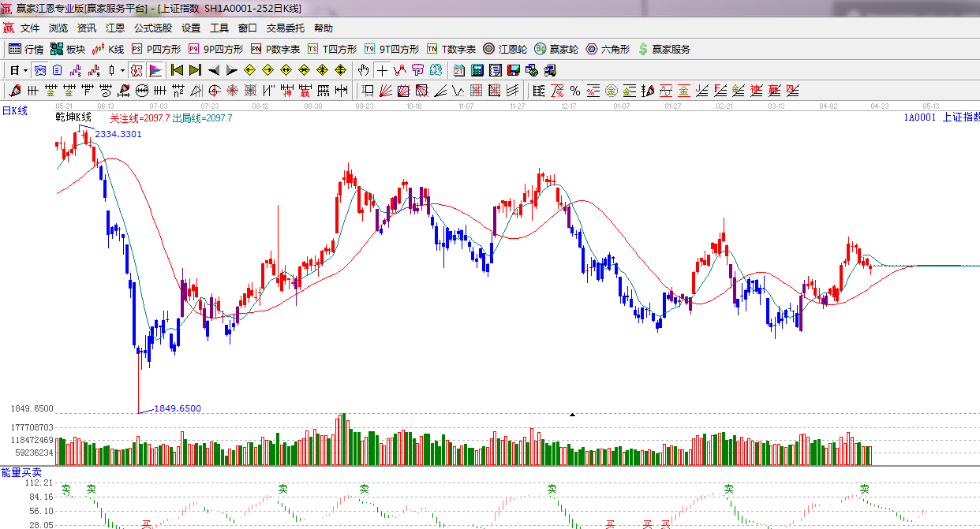Toggle the highlighted blue chart-style button

point(39,70)
